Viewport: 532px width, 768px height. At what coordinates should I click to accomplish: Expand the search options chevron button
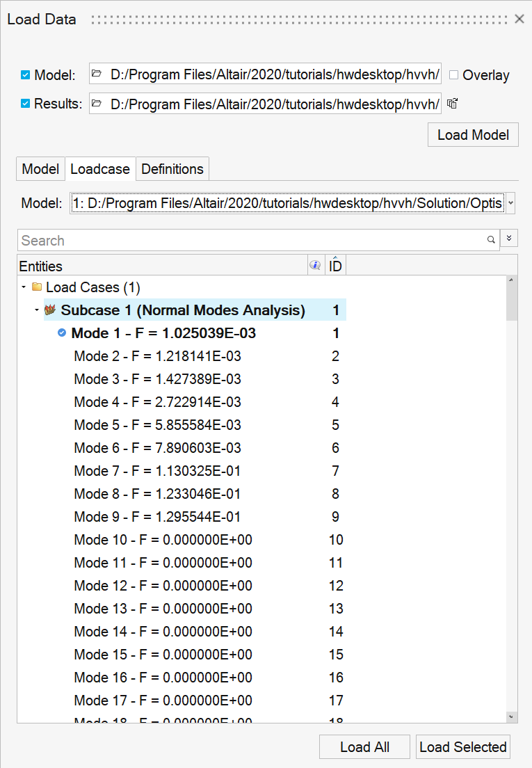pyautogui.click(x=509, y=239)
